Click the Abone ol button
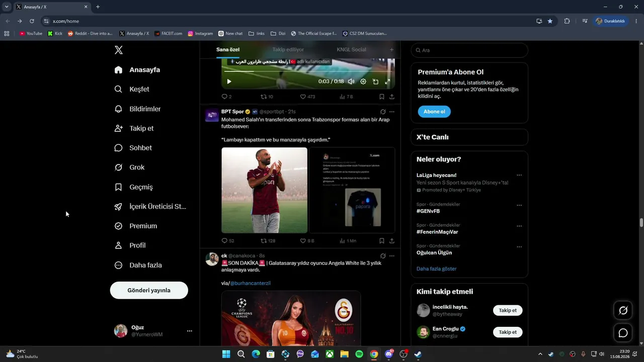 pyautogui.click(x=434, y=112)
